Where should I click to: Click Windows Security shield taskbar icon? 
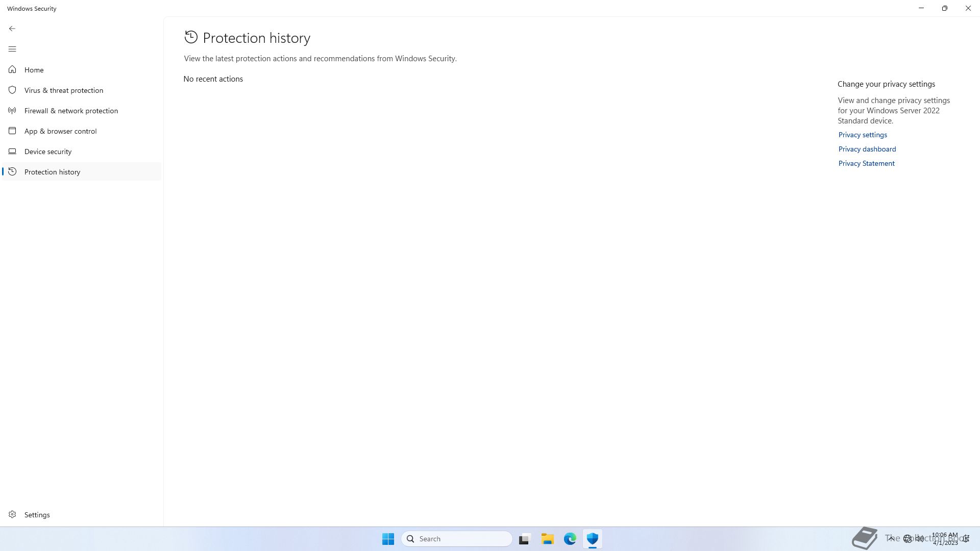coord(592,539)
